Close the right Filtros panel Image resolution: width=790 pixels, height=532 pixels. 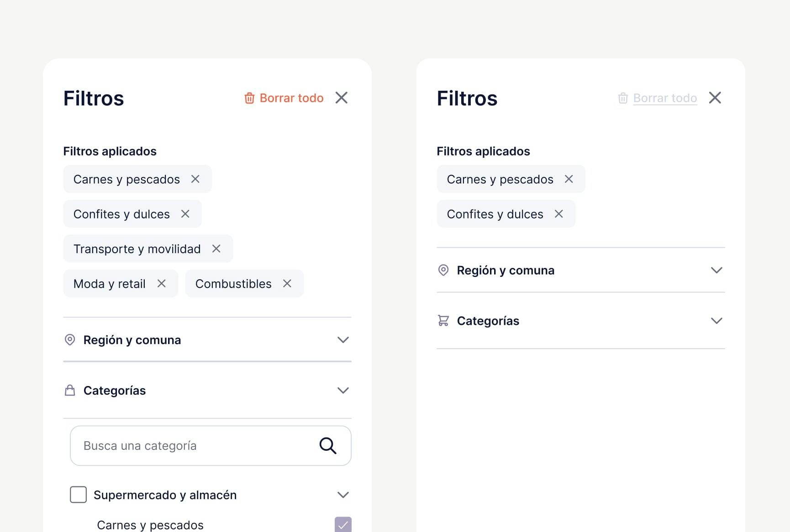click(x=715, y=98)
